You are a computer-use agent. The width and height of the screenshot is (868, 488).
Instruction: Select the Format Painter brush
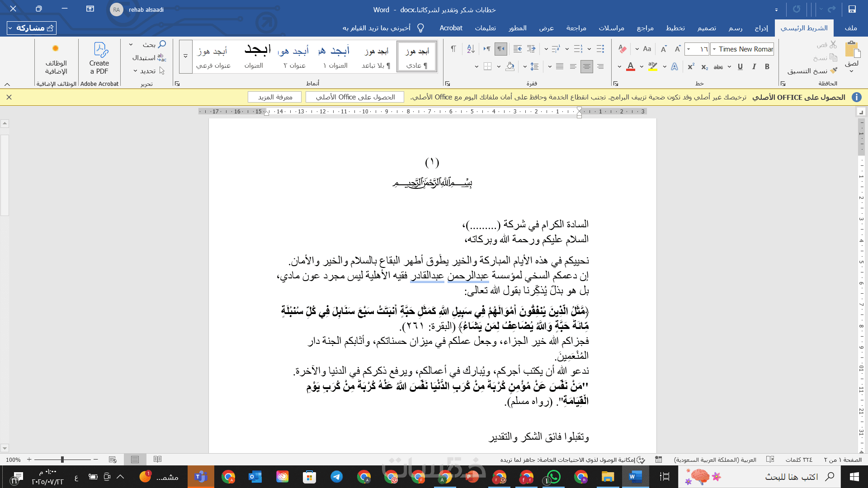pos(834,71)
